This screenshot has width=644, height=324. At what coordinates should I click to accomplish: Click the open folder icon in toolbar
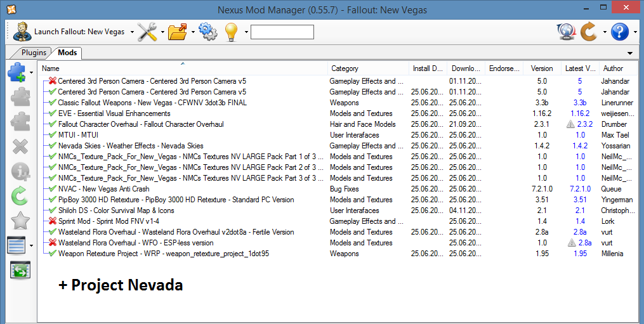[178, 32]
